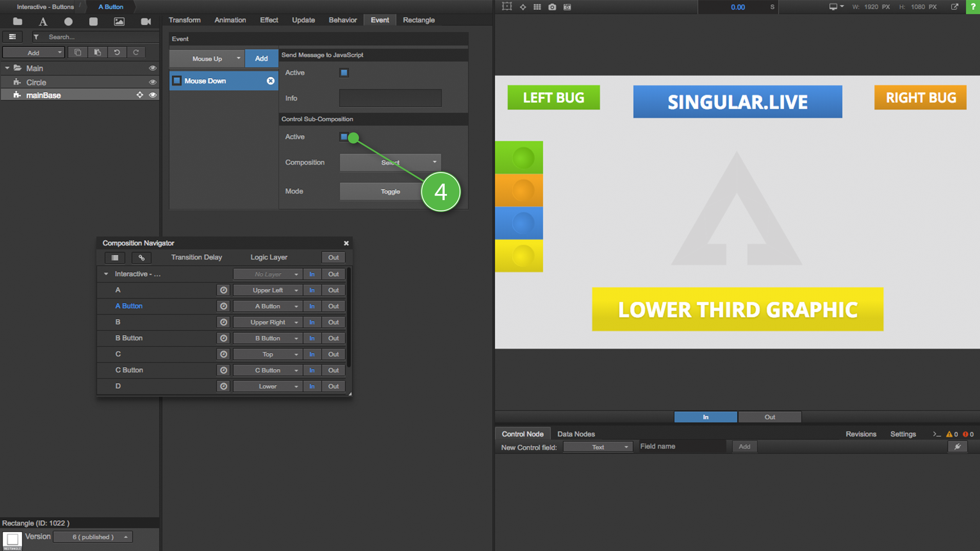Open the green help question mark
Image resolution: width=980 pixels, height=551 pixels.
973,7
